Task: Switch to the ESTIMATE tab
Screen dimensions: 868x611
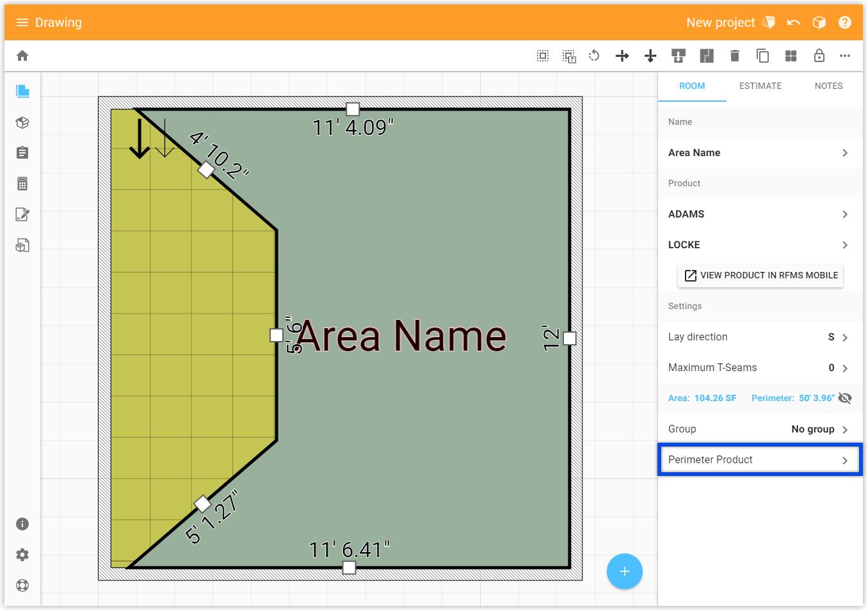Action: coord(760,86)
